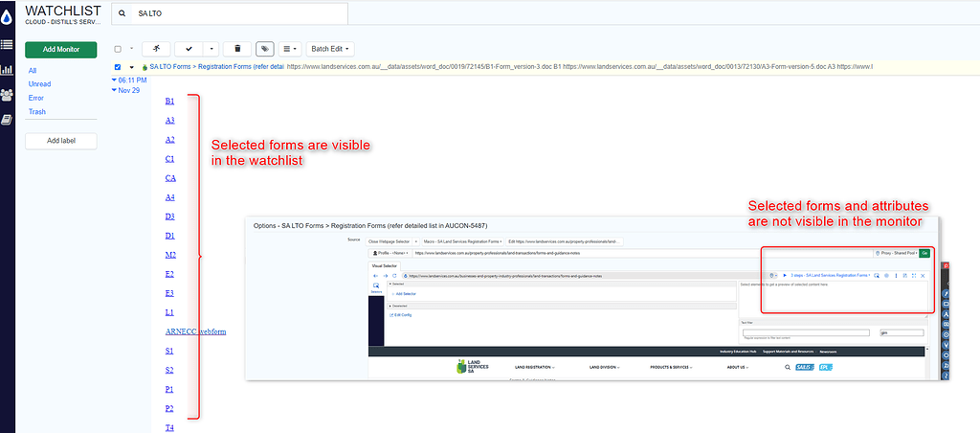Uncheck the SA LTO Forms monitor checkbox

(118, 67)
